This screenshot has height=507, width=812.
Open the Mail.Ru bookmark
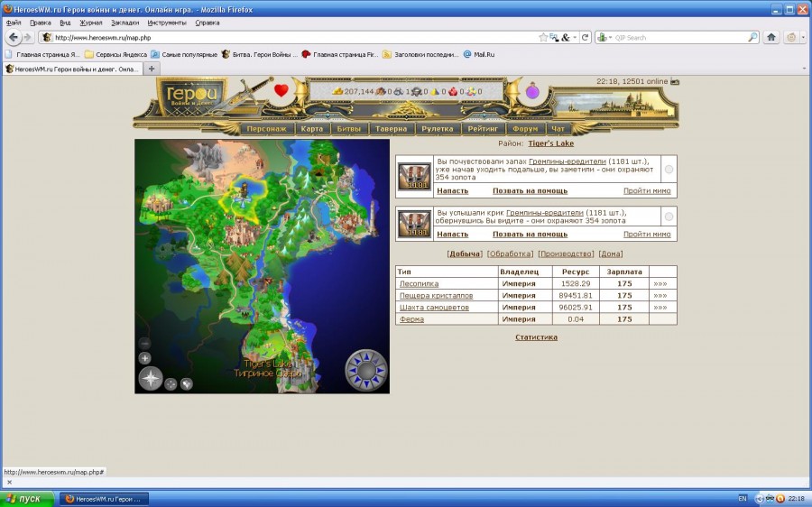coord(478,54)
